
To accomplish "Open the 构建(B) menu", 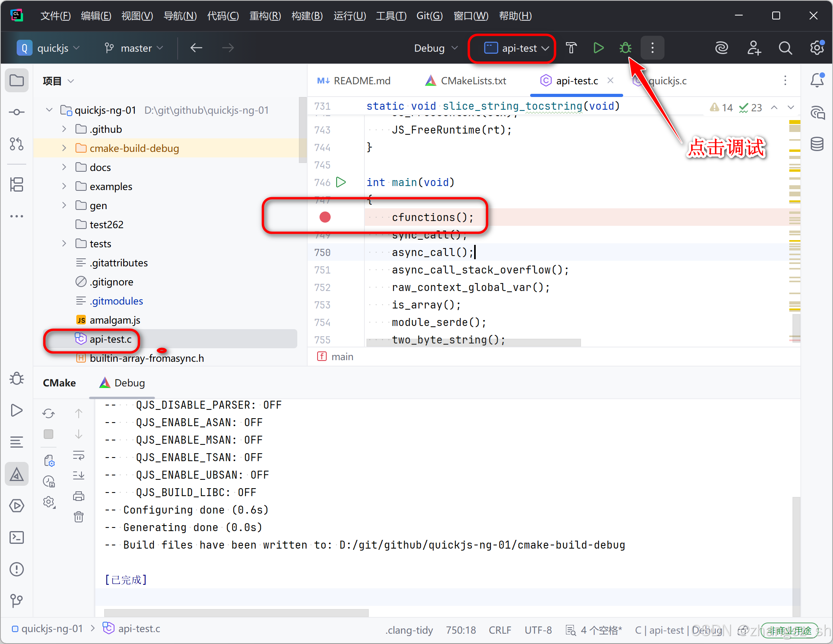I will point(307,16).
